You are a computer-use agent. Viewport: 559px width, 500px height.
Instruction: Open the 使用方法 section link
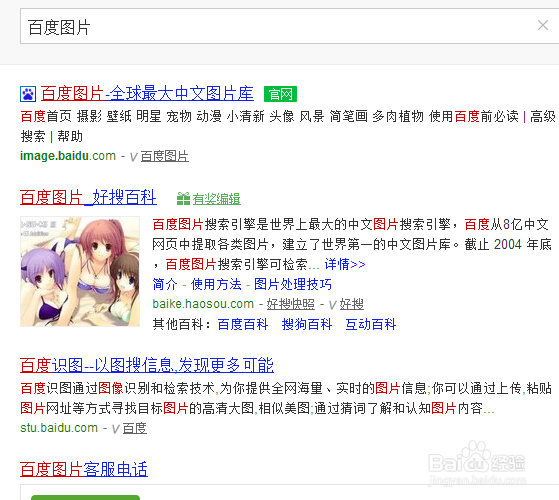(216, 284)
